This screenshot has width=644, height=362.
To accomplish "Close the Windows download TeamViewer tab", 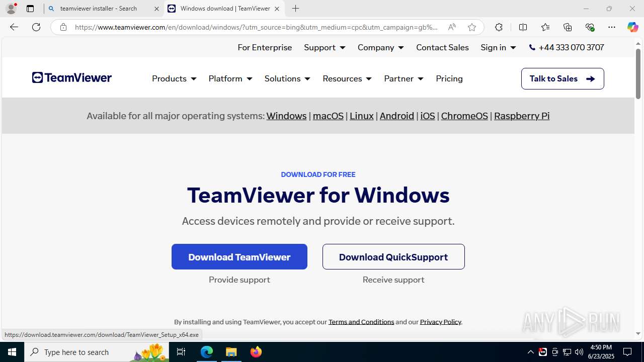I will coord(277,9).
